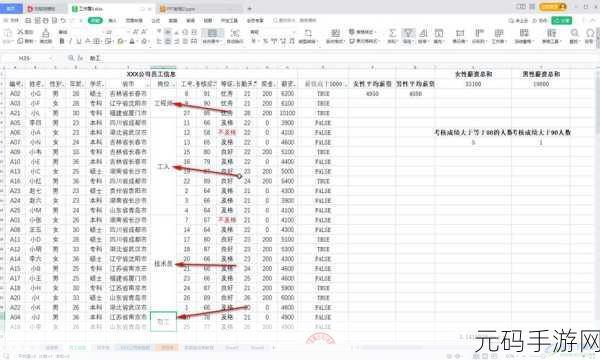Screen dimensions: 600x360
Task: Select cell A02 in the 编号 column
Action: [15, 94]
